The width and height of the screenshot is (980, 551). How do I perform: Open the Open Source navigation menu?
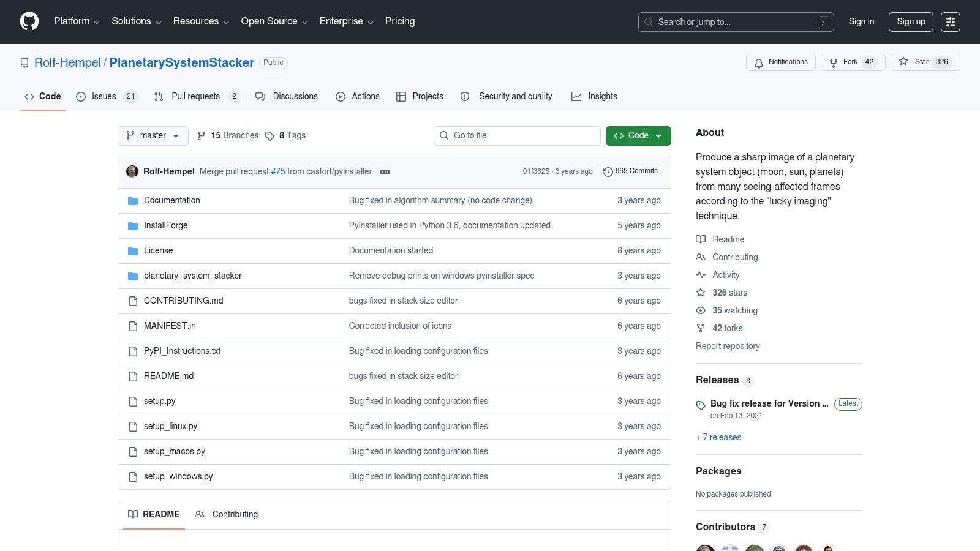click(x=274, y=21)
